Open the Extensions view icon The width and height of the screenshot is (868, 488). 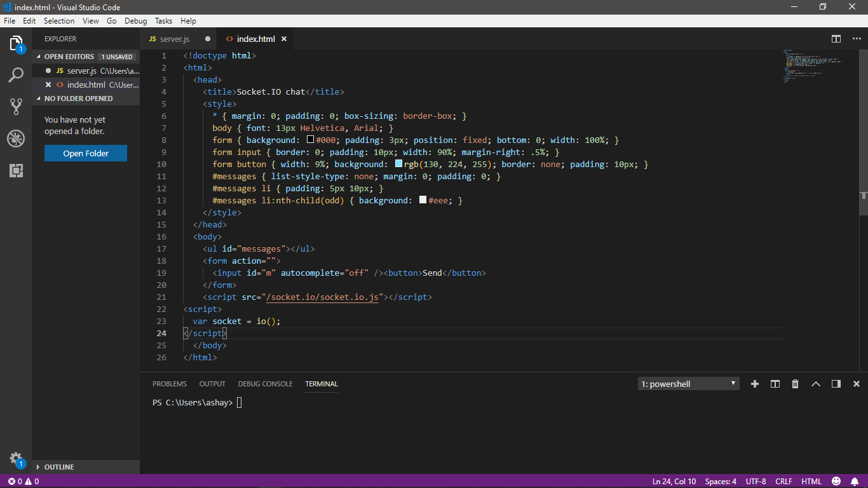coord(16,170)
